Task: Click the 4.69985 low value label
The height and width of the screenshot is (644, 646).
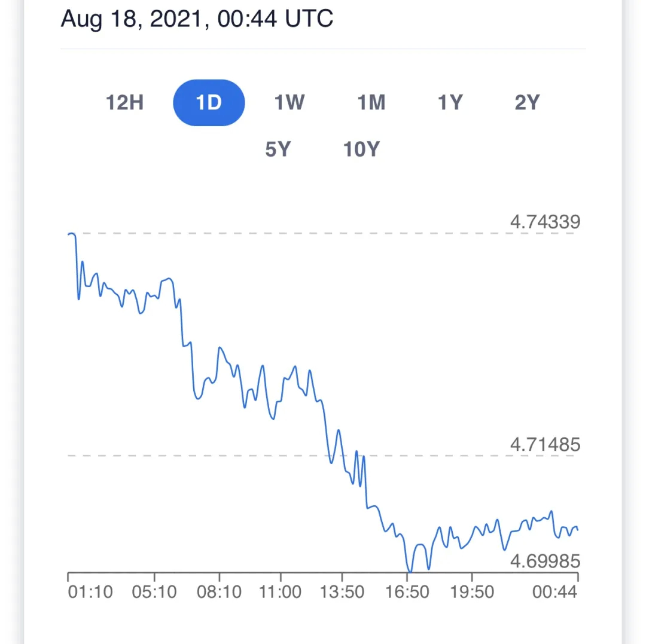Action: (x=545, y=561)
